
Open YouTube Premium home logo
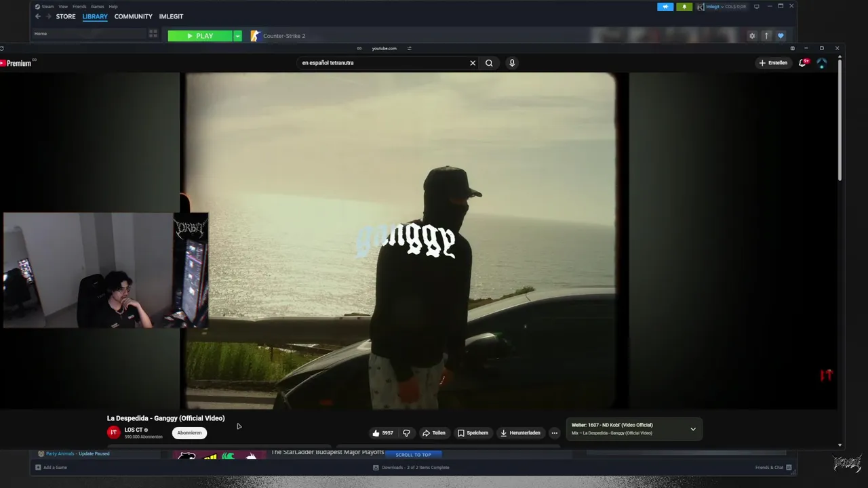[18, 63]
